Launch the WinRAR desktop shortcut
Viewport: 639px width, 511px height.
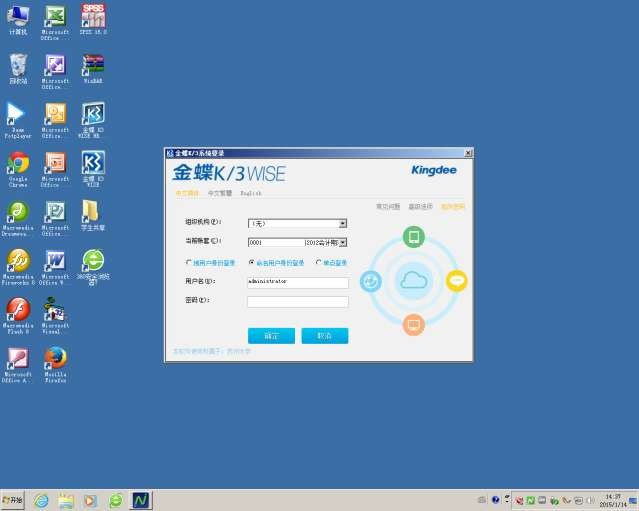pyautogui.click(x=93, y=68)
